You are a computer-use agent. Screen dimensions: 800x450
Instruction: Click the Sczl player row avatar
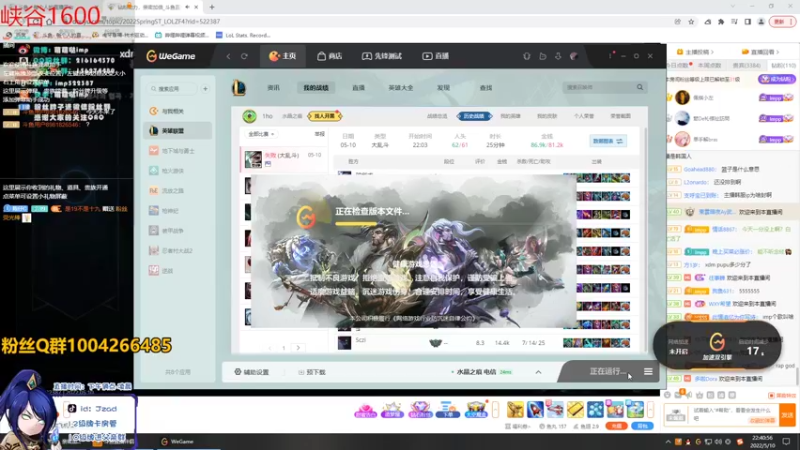[x=344, y=343]
